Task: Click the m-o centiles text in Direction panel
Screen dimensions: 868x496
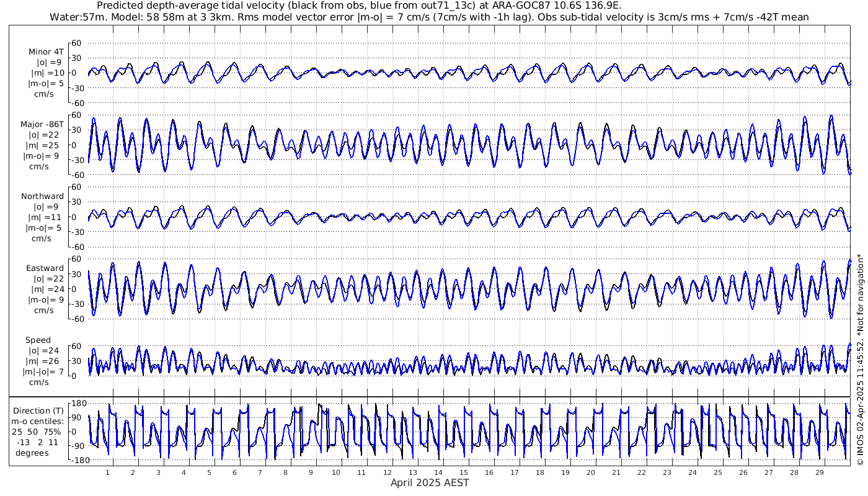Action: (38, 422)
